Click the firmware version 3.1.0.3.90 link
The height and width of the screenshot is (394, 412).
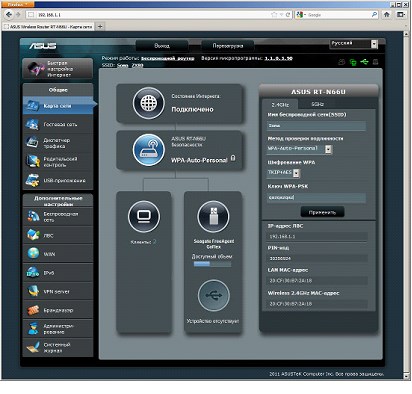[x=278, y=58]
